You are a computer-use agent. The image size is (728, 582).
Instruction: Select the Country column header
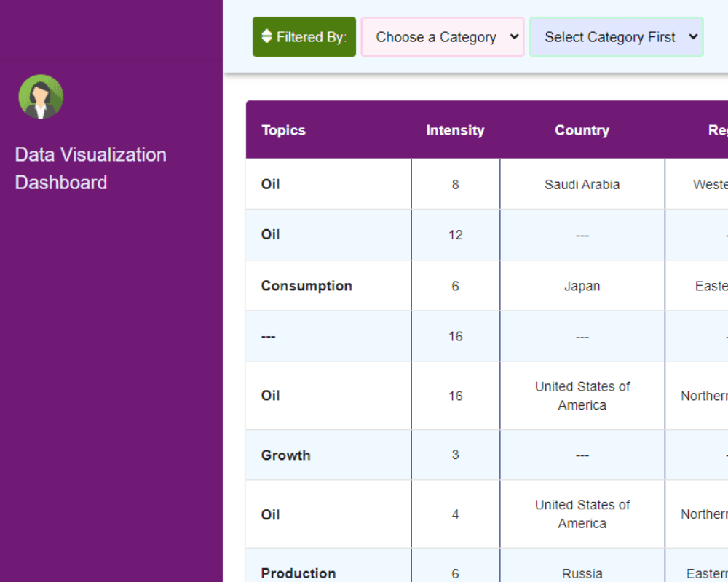[582, 130]
